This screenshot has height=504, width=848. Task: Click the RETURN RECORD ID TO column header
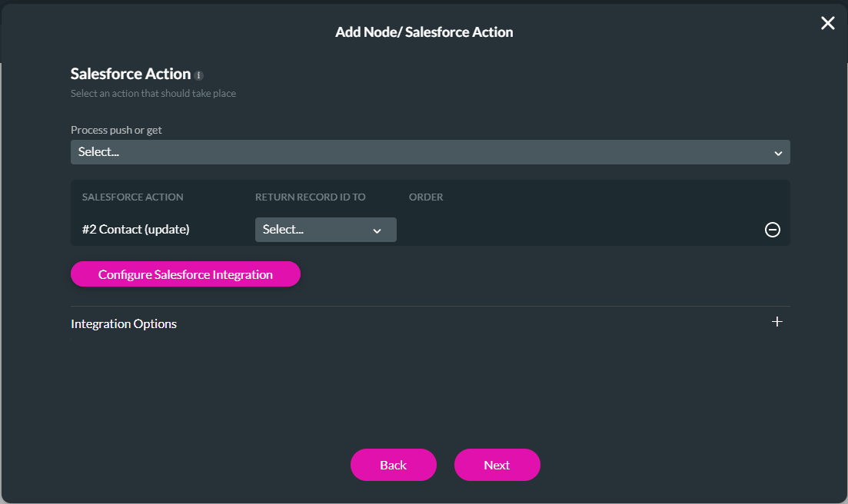pos(310,197)
